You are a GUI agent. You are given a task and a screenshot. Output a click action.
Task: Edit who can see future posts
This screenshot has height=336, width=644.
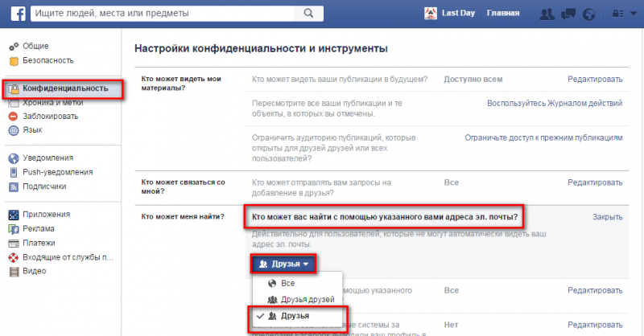pyautogui.click(x=595, y=80)
